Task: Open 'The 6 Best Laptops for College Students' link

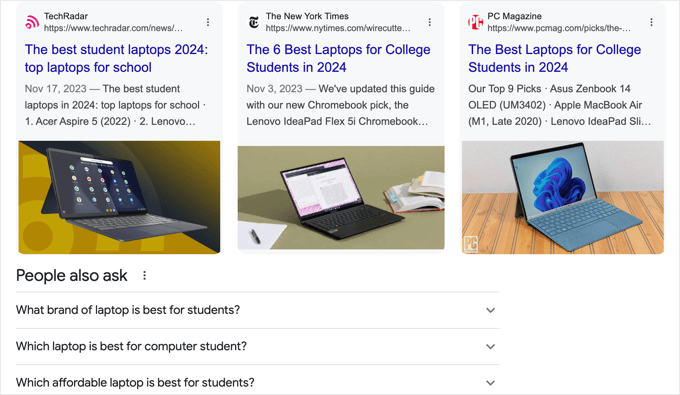Action: click(338, 59)
